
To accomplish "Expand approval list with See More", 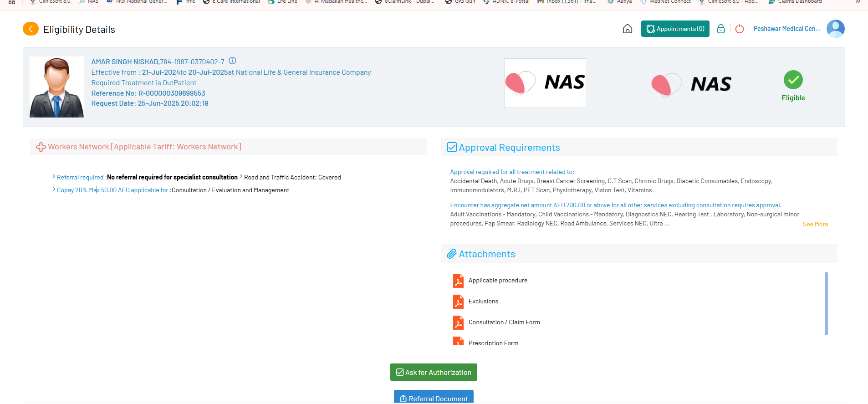I will tap(815, 224).
